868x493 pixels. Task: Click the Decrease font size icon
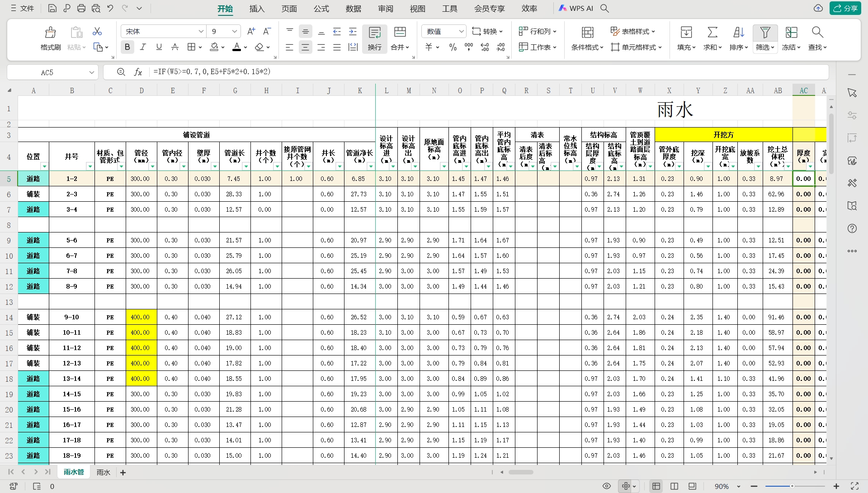[x=267, y=31]
